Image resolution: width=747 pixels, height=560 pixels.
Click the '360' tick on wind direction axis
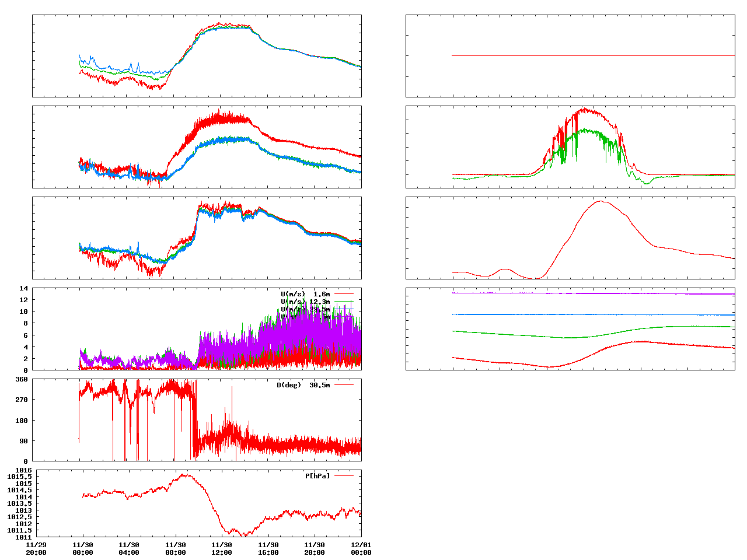[x=22, y=379]
